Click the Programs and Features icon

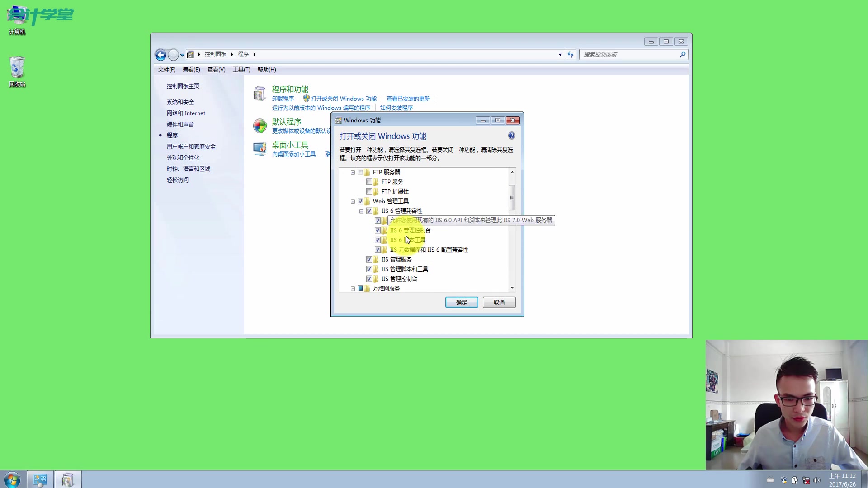coord(259,94)
